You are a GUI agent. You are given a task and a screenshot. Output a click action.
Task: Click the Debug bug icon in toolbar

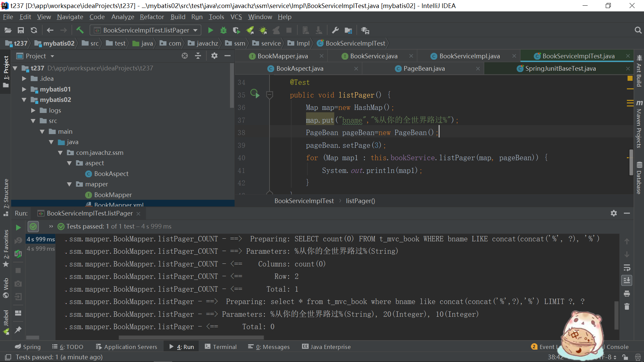tap(223, 30)
